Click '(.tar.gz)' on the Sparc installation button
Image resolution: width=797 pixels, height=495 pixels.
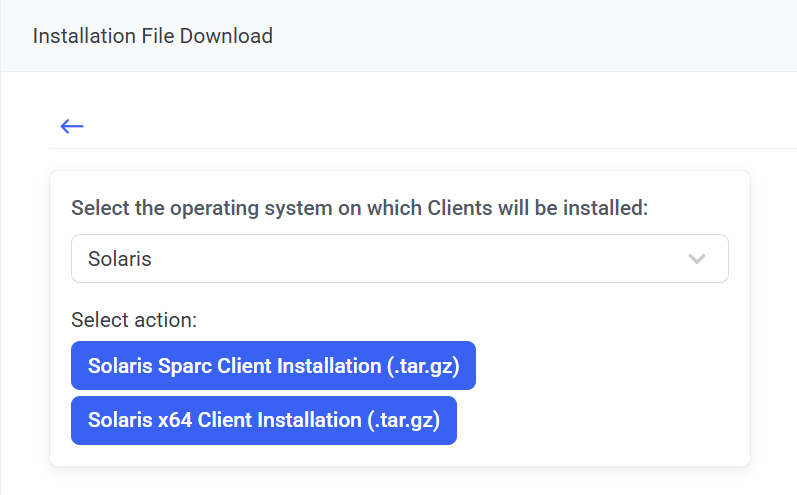tap(422, 366)
